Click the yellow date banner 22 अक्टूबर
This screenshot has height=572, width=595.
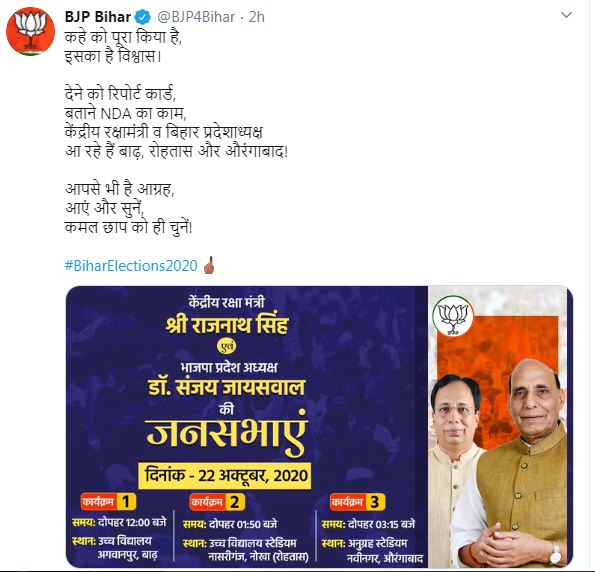225,476
